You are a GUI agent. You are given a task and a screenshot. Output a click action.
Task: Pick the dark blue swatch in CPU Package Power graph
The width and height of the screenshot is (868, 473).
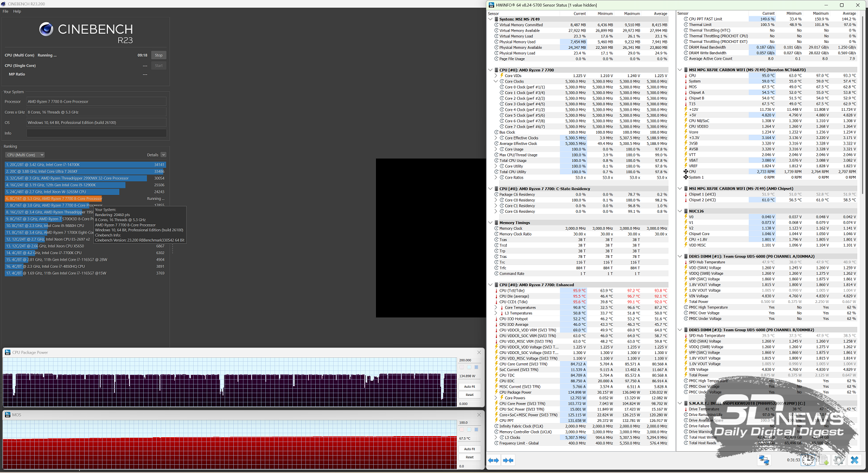pyautogui.click(x=476, y=367)
